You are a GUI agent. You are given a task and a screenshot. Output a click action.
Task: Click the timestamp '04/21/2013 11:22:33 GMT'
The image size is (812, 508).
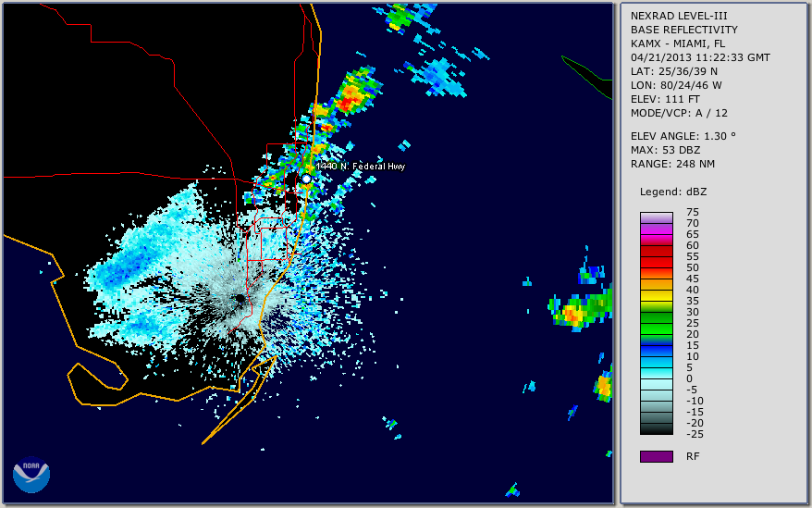point(700,57)
